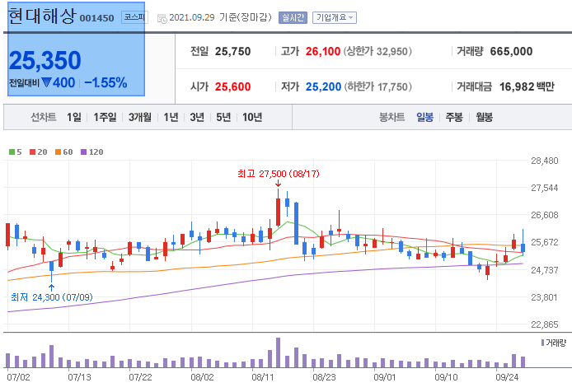Select the 1년 line chart tab

171,117
